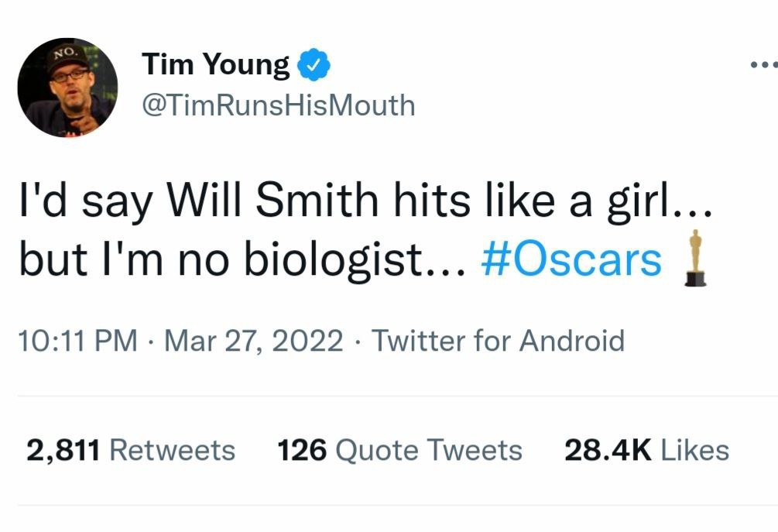This screenshot has width=778, height=532.
Task: Open the #Oscars hashtag link
Action: (x=571, y=259)
